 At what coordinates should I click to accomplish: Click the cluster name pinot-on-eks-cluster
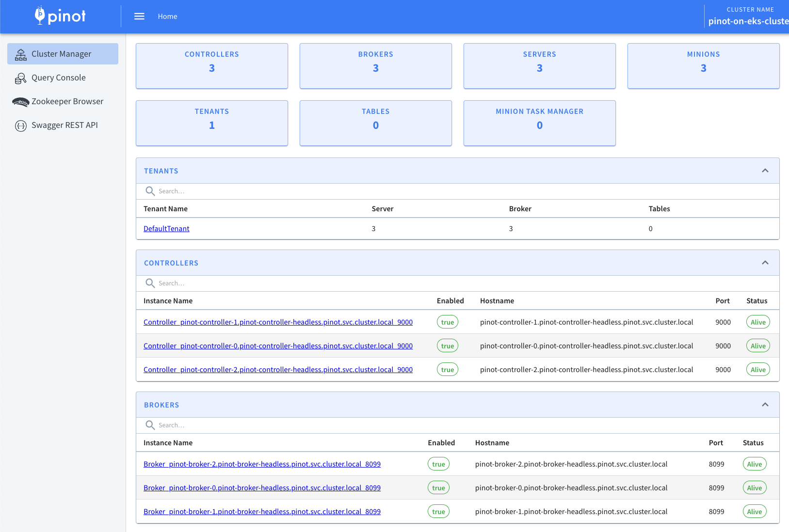pos(748,21)
